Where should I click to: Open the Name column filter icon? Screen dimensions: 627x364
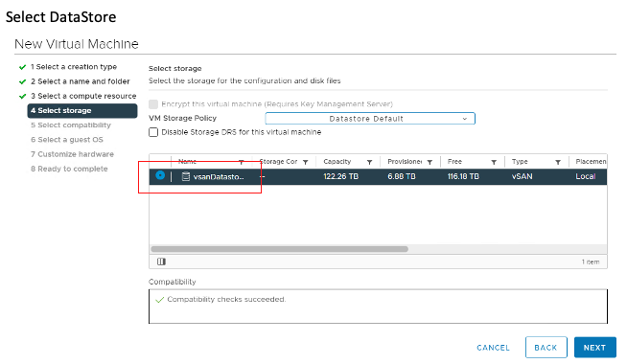(242, 162)
